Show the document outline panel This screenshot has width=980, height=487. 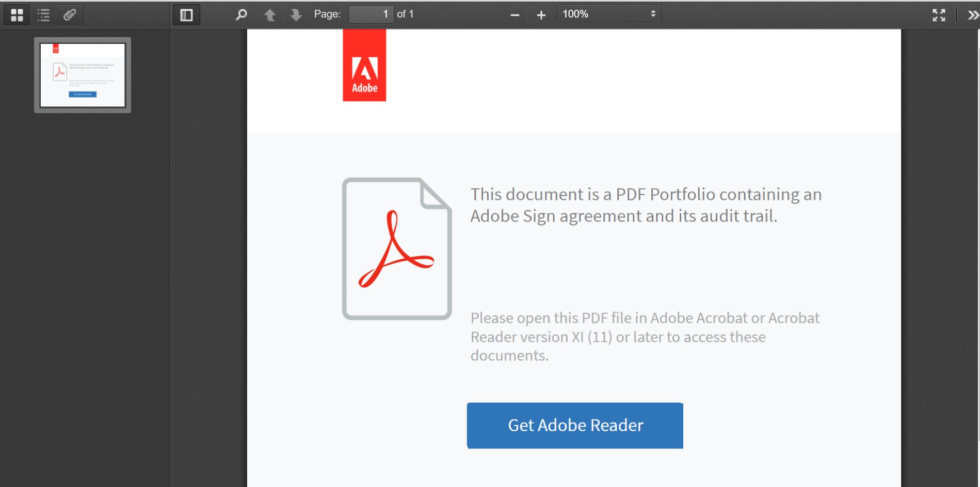click(43, 14)
